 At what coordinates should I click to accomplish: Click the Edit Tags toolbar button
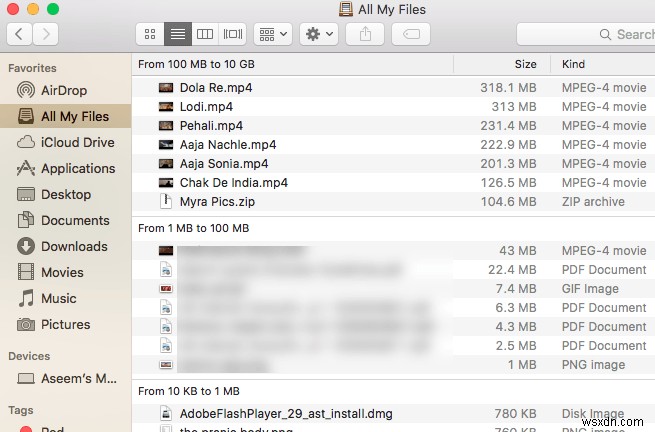pos(410,34)
